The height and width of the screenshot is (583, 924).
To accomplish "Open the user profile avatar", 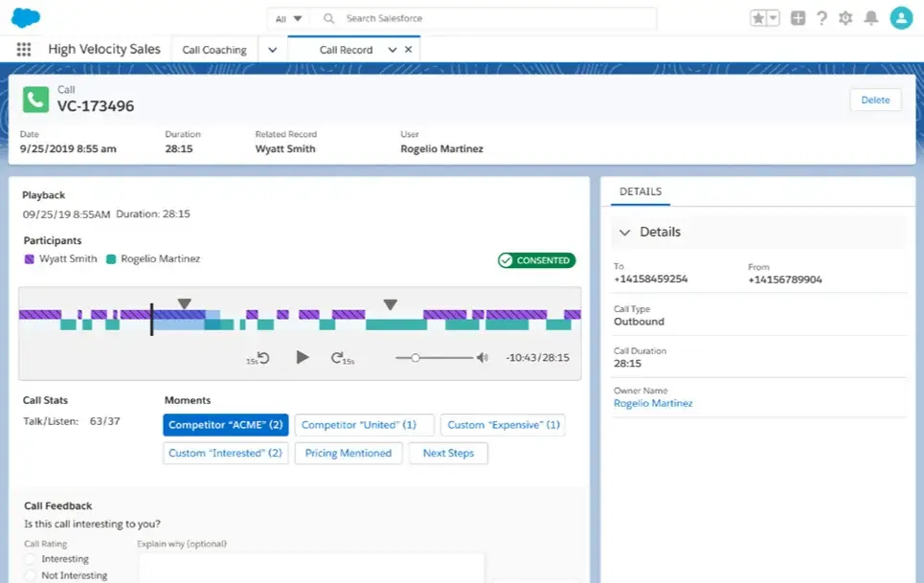I will (x=901, y=17).
